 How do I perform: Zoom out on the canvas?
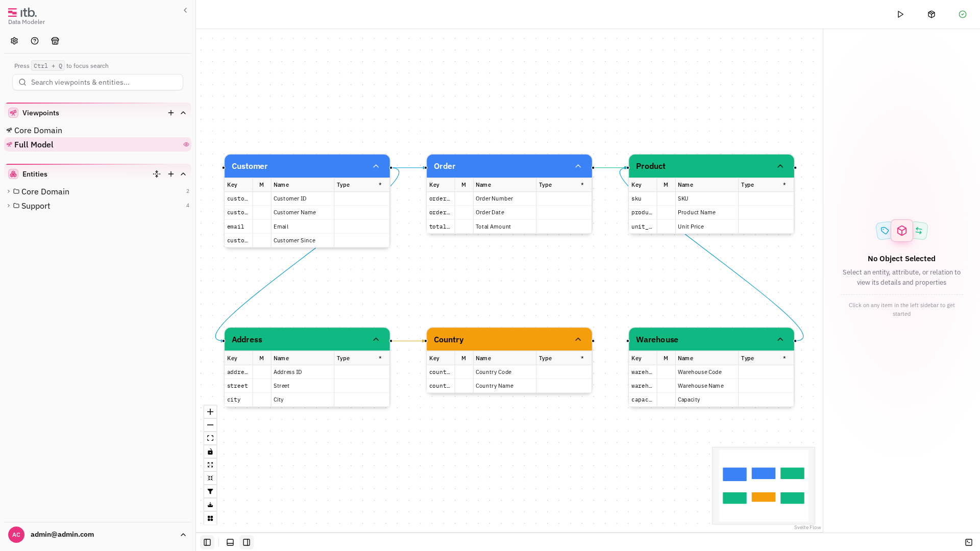[x=210, y=425]
